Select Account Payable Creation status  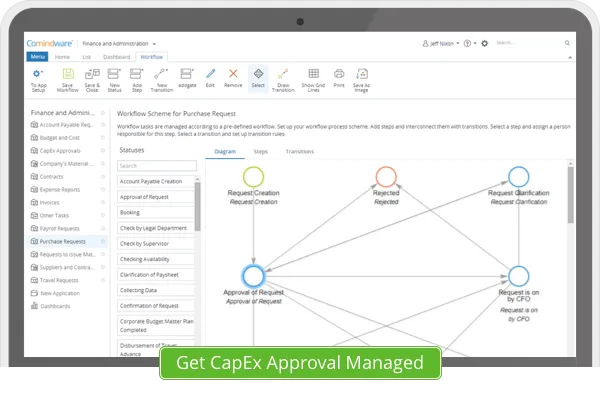click(x=156, y=181)
